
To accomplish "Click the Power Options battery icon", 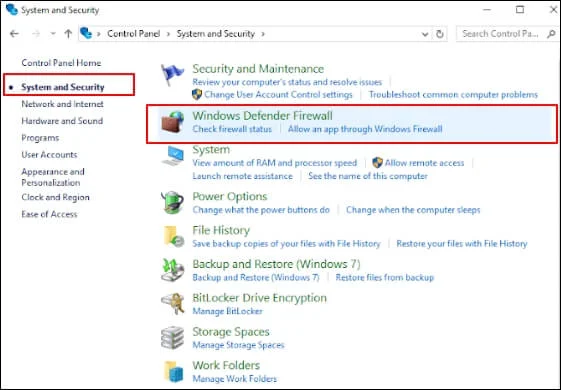I will [172, 203].
